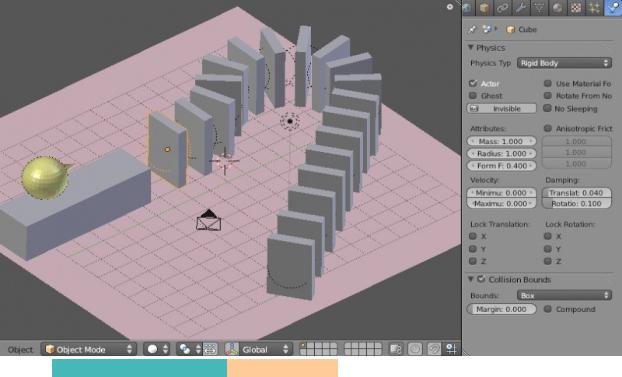Open the World properties tab
The width and height of the screenshot is (622, 377).
[x=468, y=8]
